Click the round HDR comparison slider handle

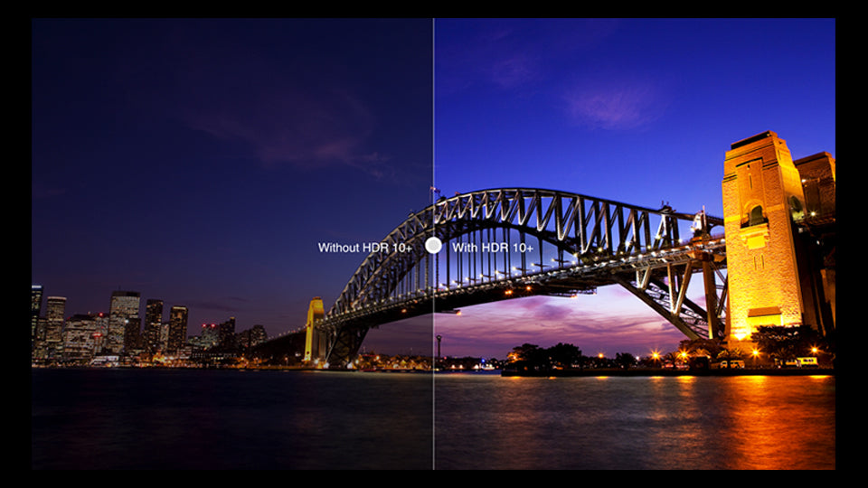click(433, 245)
